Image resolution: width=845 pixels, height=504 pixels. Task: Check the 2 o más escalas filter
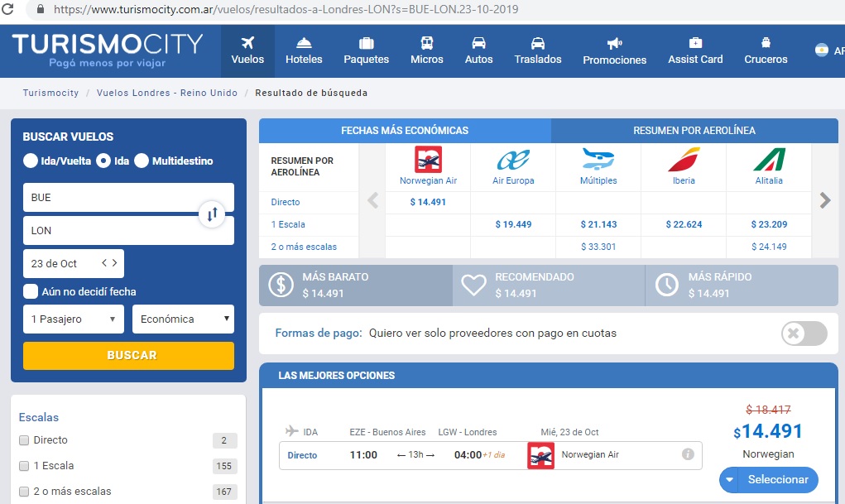[24, 492]
